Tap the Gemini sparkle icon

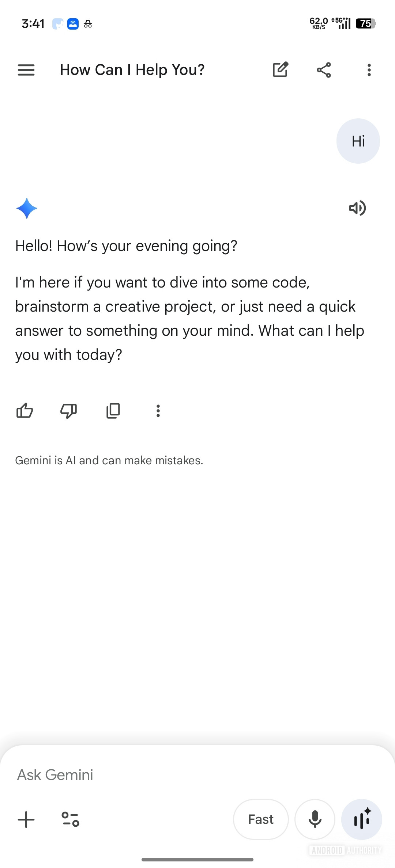[x=27, y=208]
